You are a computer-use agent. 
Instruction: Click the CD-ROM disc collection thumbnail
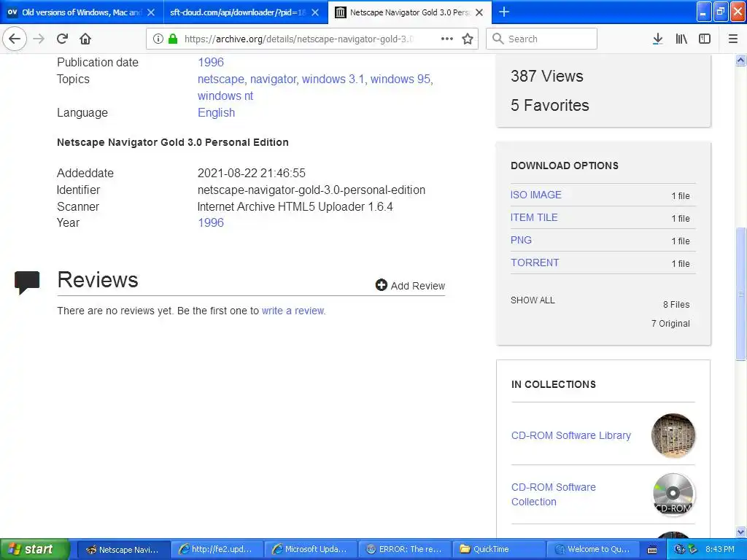pos(673,494)
